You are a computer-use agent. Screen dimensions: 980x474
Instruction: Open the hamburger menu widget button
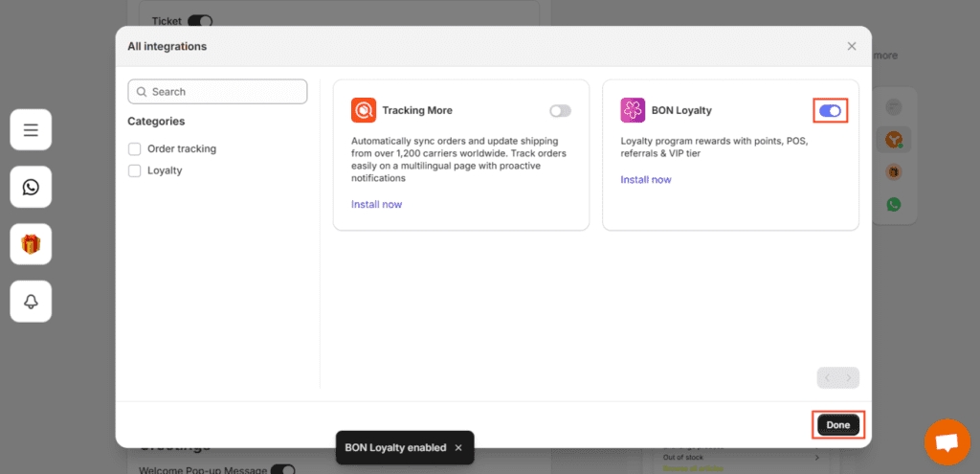click(31, 129)
